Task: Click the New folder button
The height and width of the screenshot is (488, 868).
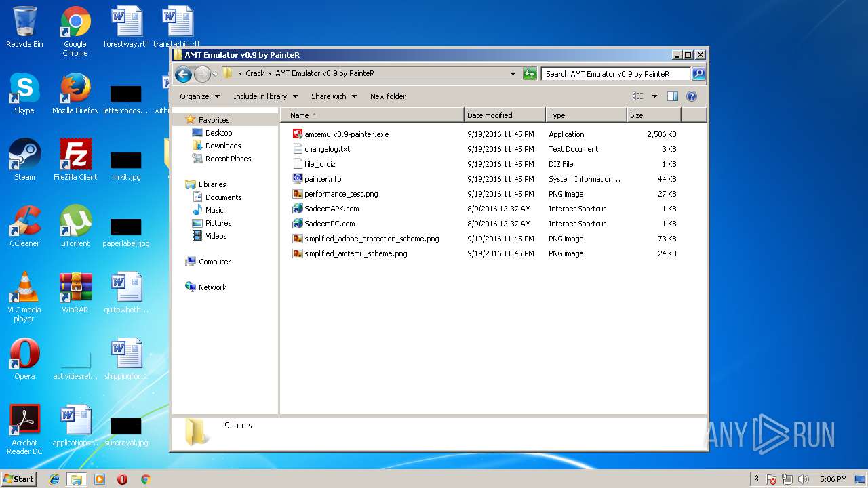Action: [388, 96]
